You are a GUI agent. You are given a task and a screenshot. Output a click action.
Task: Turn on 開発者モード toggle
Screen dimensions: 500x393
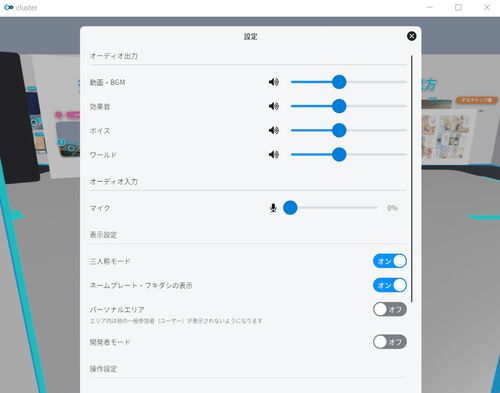click(390, 342)
